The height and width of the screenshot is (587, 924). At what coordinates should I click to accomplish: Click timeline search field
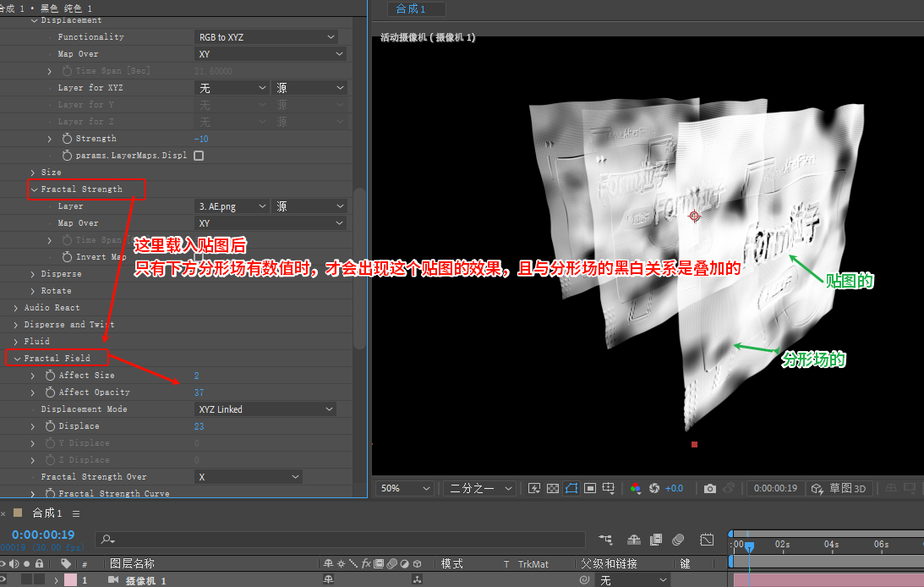(340, 540)
